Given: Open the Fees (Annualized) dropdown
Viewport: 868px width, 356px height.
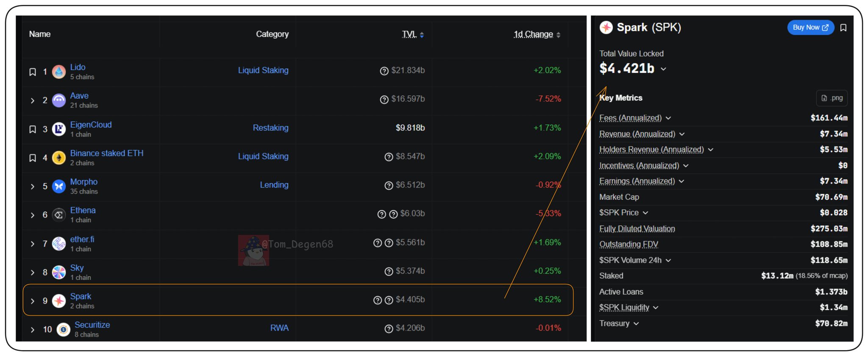Looking at the screenshot, I should coord(668,118).
